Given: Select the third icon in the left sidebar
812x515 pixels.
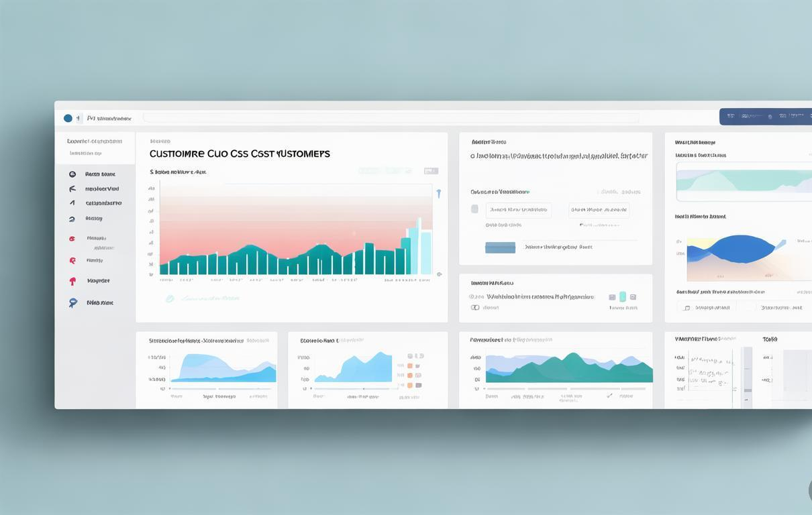Looking at the screenshot, I should 72,203.
